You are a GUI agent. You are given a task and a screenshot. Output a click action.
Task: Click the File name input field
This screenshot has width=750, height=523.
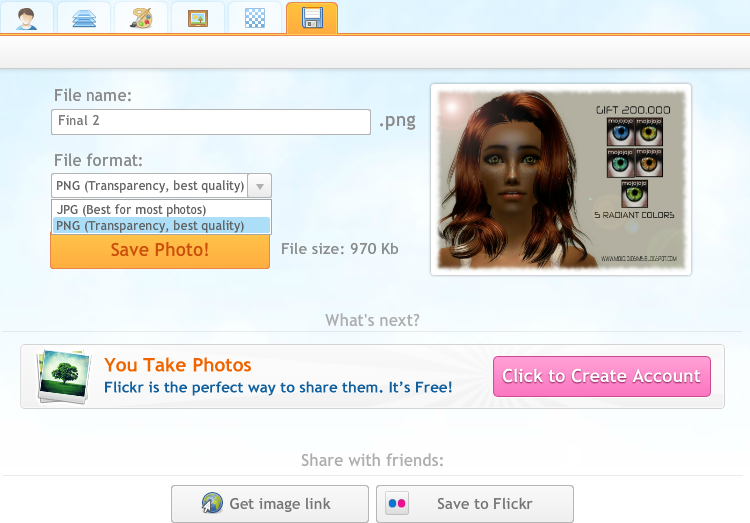211,122
